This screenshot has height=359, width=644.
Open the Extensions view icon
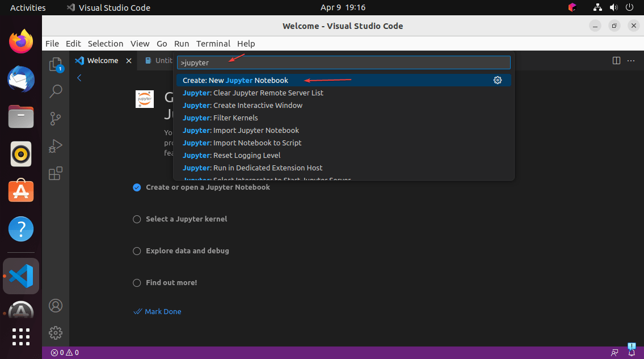click(56, 173)
